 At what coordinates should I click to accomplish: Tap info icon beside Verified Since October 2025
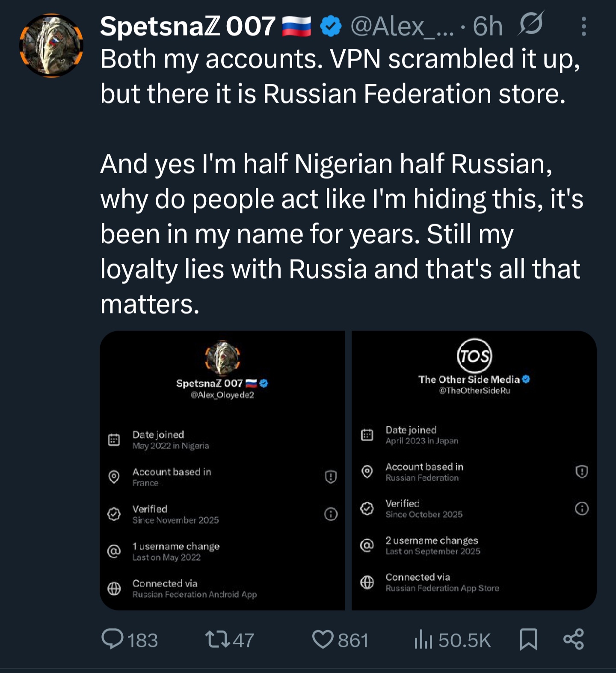582,509
